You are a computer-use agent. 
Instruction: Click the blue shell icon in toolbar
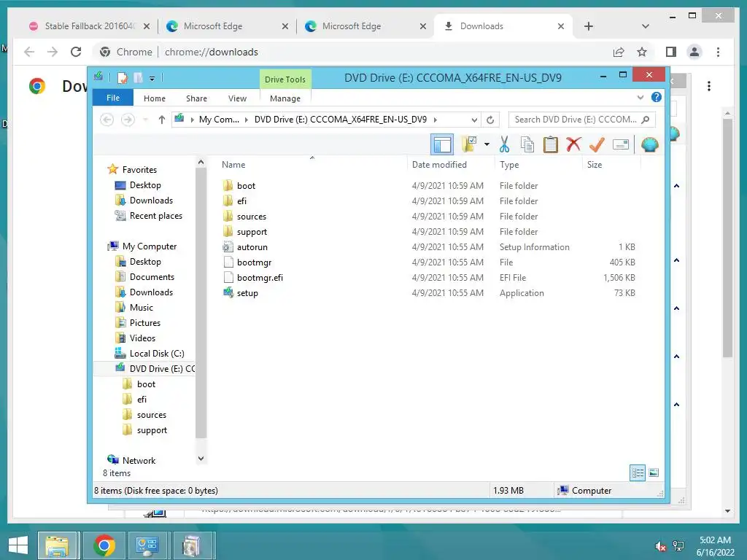pos(649,144)
